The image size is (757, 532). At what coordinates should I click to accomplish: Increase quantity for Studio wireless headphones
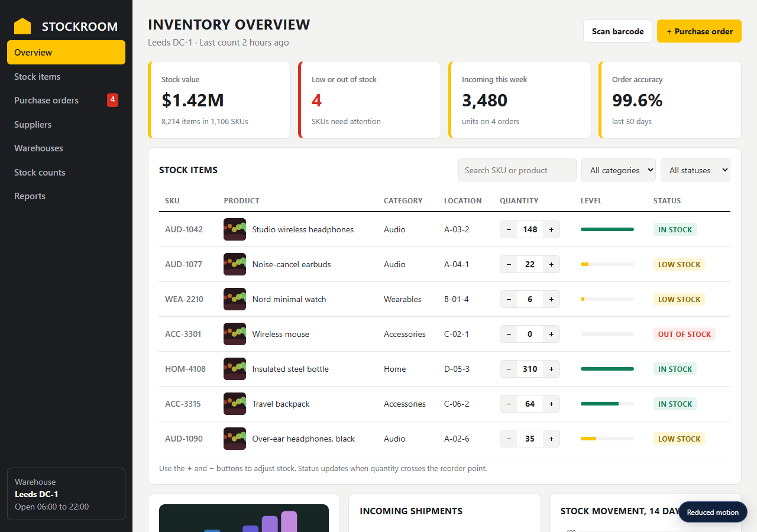click(551, 229)
